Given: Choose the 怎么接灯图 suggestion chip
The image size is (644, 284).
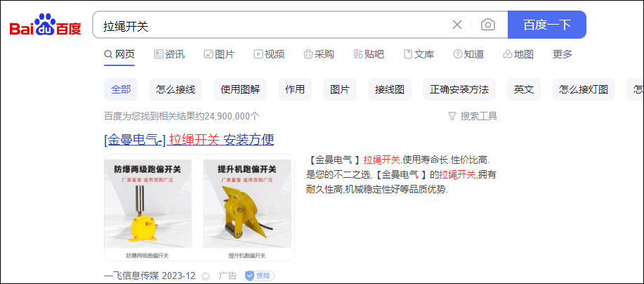Looking at the screenshot, I should pos(584,89).
